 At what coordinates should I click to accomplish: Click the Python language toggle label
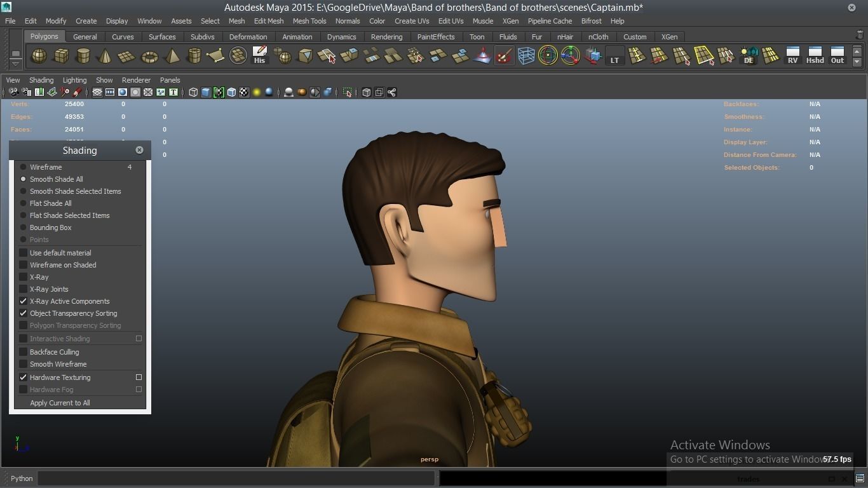(22, 478)
